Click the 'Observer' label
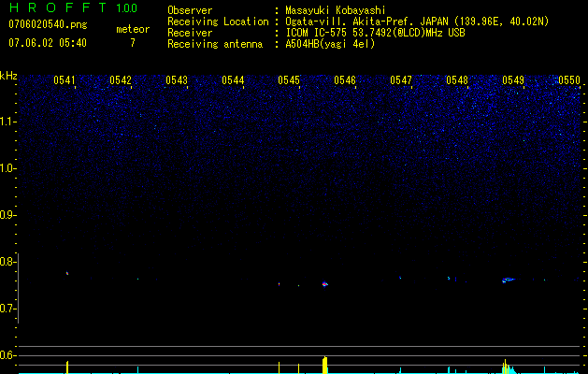The width and height of the screenshot is (588, 374). tap(190, 10)
